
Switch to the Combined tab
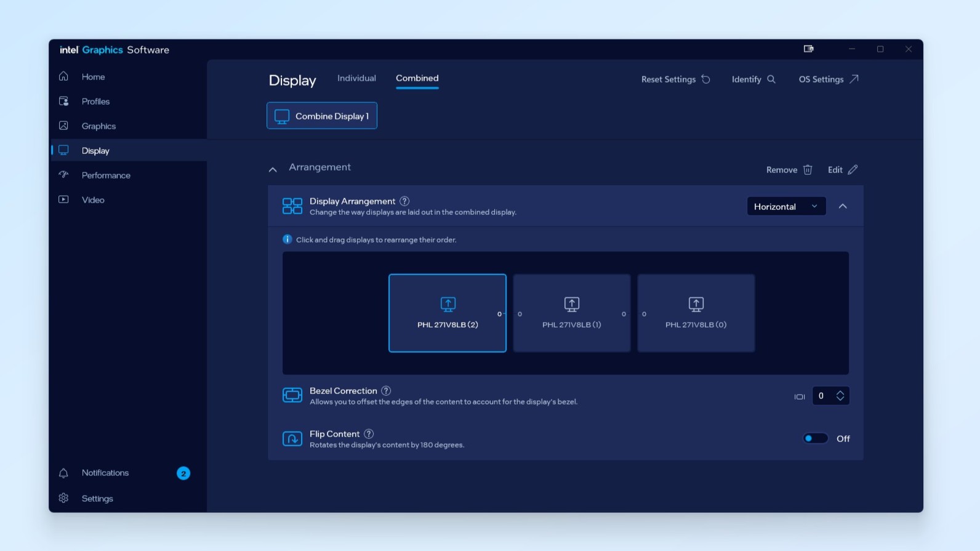[x=417, y=78]
